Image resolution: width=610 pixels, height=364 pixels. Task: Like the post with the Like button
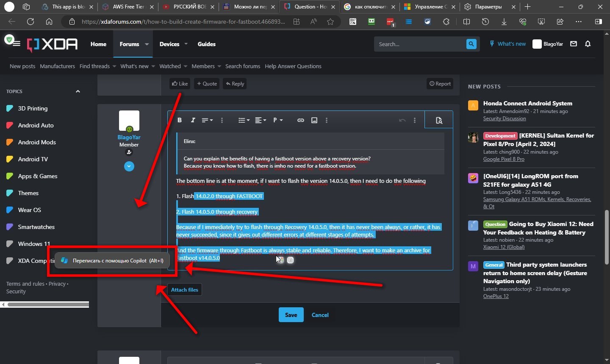point(180,84)
